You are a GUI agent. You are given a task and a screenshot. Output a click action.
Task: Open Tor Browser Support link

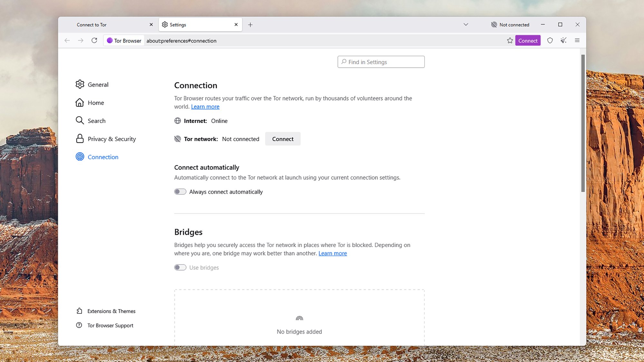pos(110,325)
